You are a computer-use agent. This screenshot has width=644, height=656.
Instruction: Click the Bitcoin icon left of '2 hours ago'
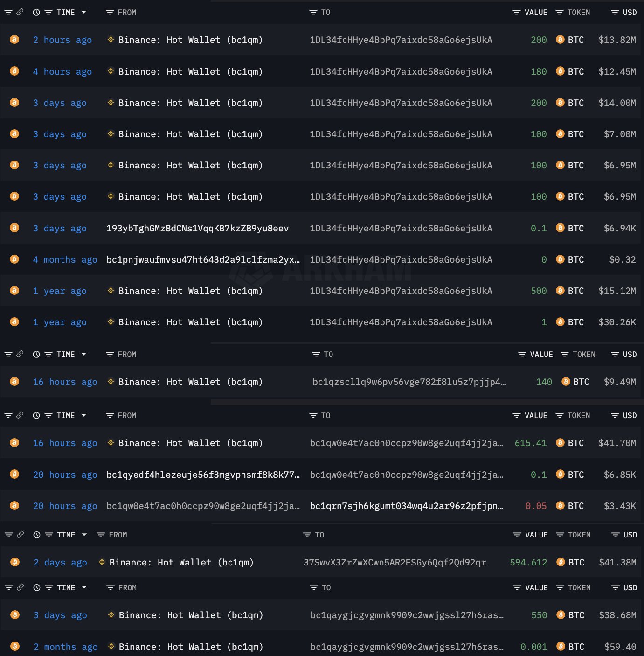pos(14,40)
